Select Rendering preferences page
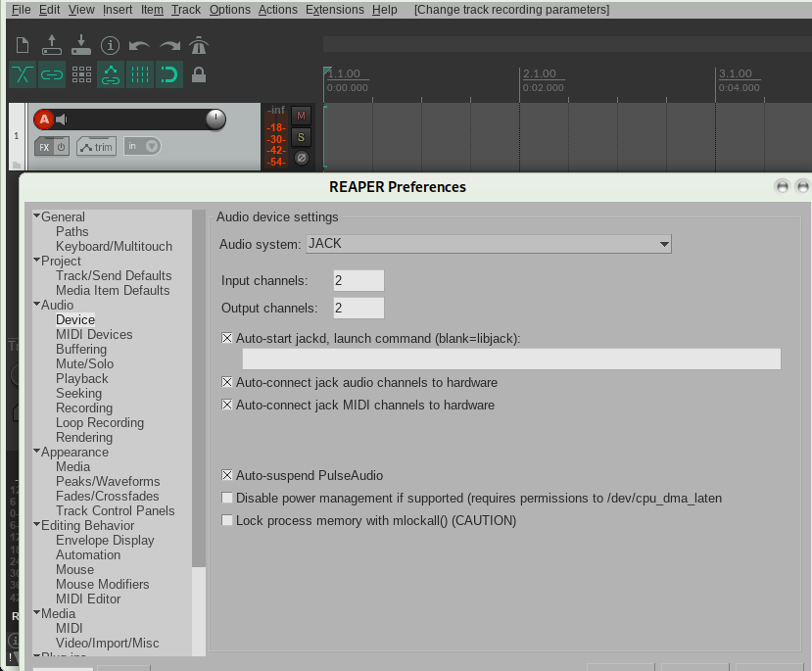Image resolution: width=812 pixels, height=671 pixels. point(84,437)
